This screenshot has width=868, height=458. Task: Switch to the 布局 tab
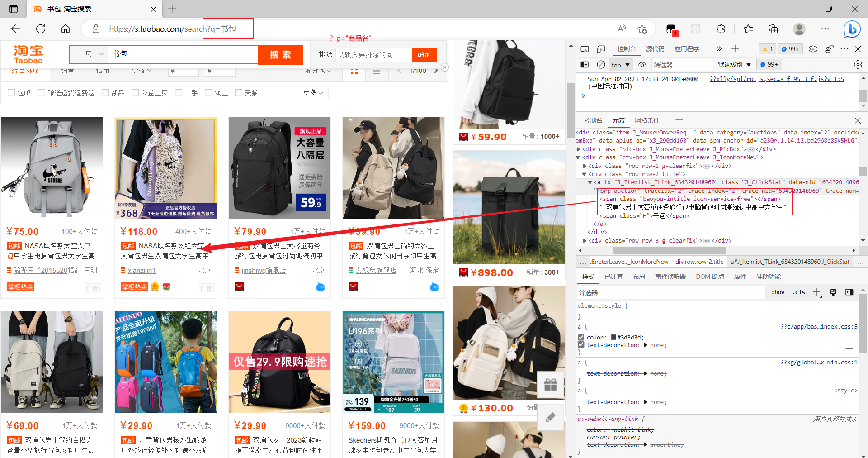click(639, 277)
